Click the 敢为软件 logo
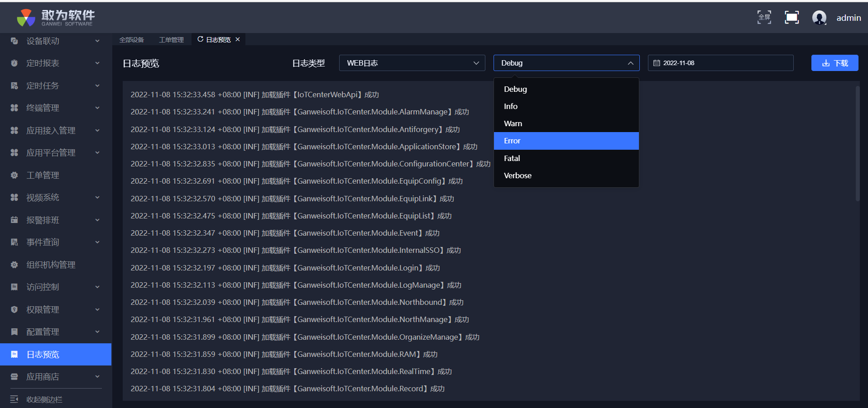The image size is (868, 408). [56, 17]
